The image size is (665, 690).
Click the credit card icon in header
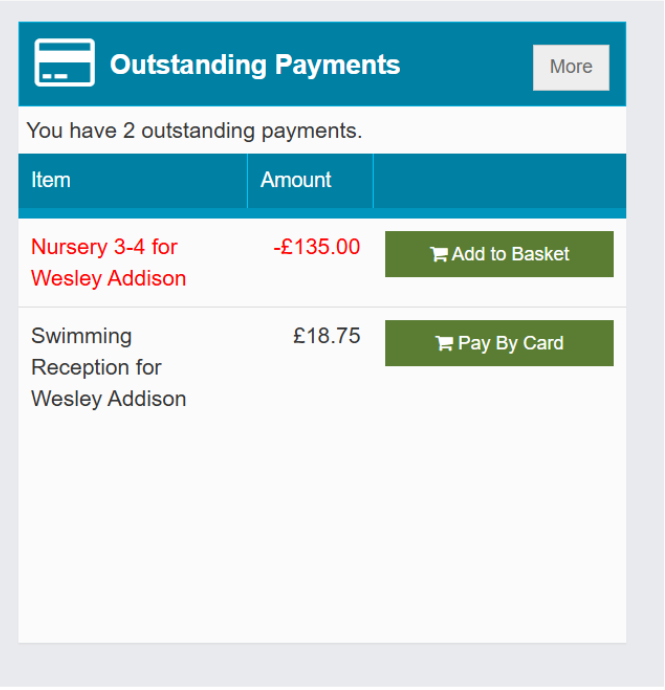(64, 64)
